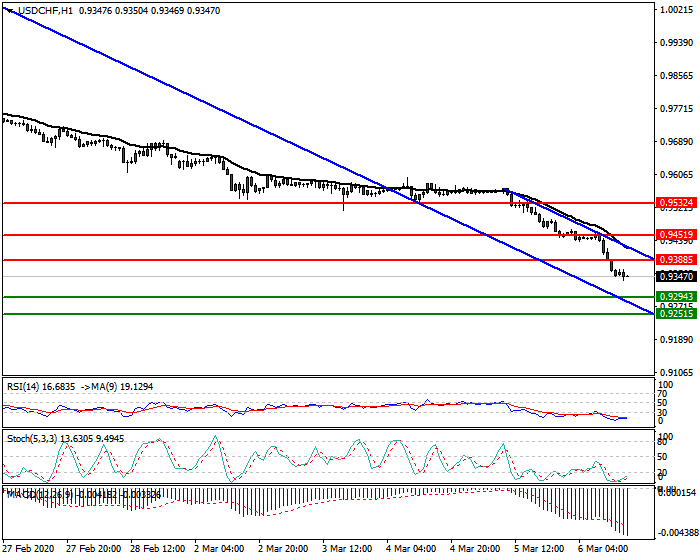Click the 0.92515 green support price label

coord(676,313)
